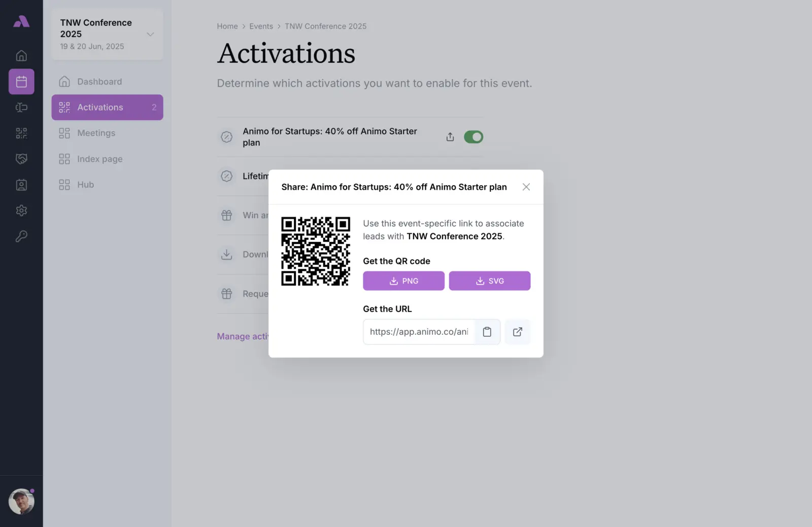Viewport: 812px width, 527px height.
Task: Click the API key icon in sidebar
Action: [x=21, y=236]
